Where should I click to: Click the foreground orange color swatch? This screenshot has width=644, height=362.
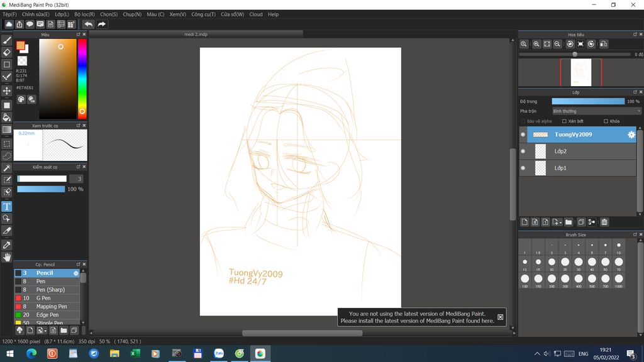[x=21, y=45]
